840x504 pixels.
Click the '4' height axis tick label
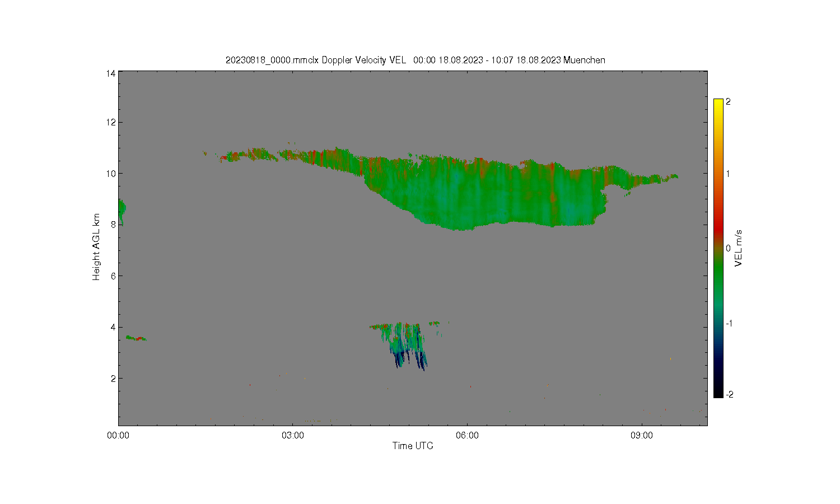pyautogui.click(x=113, y=327)
